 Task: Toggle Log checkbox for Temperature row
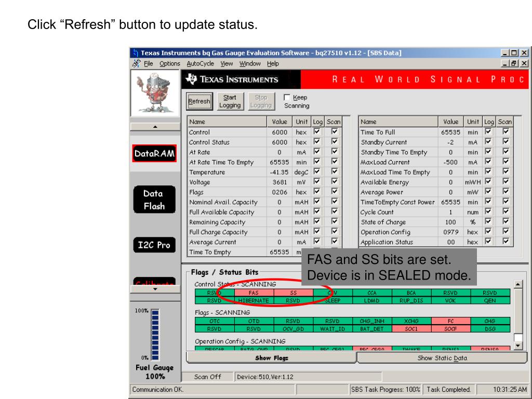pyautogui.click(x=317, y=171)
